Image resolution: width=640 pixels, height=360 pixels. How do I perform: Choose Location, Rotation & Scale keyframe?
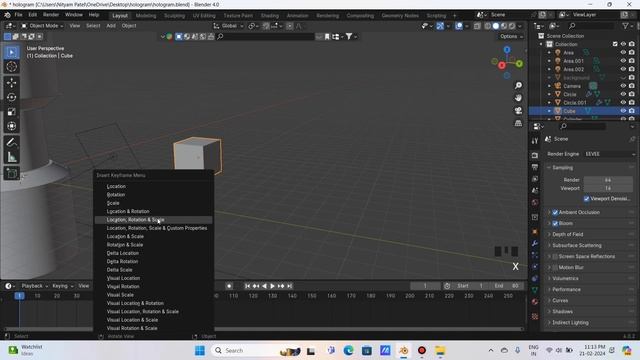tap(153, 220)
